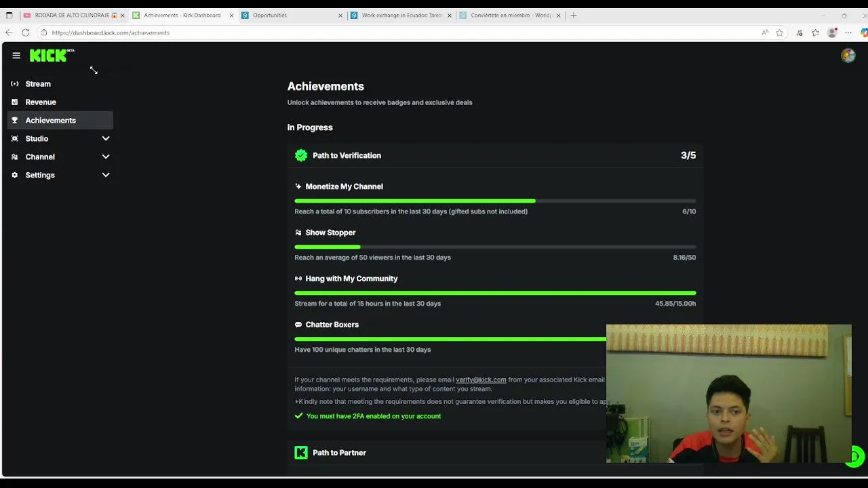Switch to Conviértete en miembro tab
Image resolution: width=868 pixels, height=488 pixels.
tap(509, 15)
